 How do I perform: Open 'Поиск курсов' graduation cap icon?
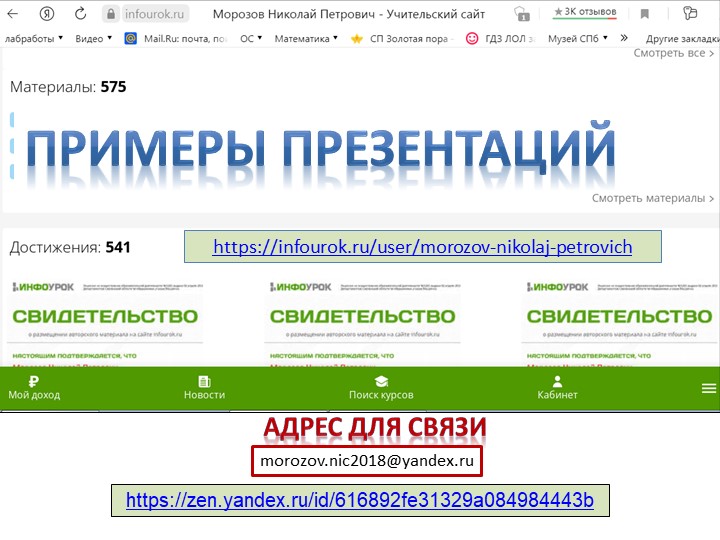click(x=381, y=388)
